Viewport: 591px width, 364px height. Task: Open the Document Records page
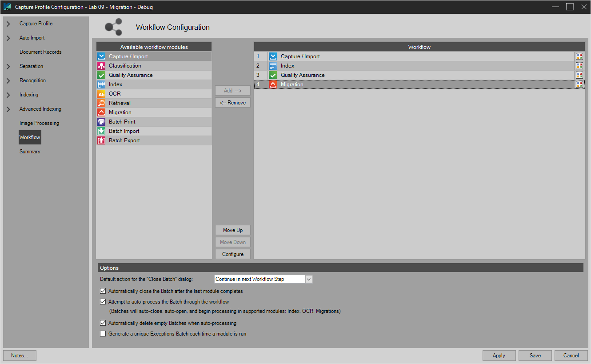[x=40, y=52]
